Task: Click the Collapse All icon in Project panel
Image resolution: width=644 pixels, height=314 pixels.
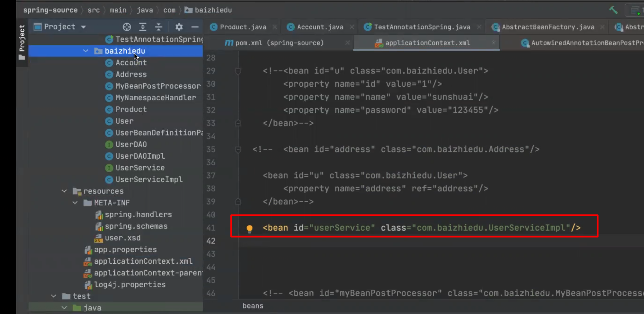Action: coord(159,27)
